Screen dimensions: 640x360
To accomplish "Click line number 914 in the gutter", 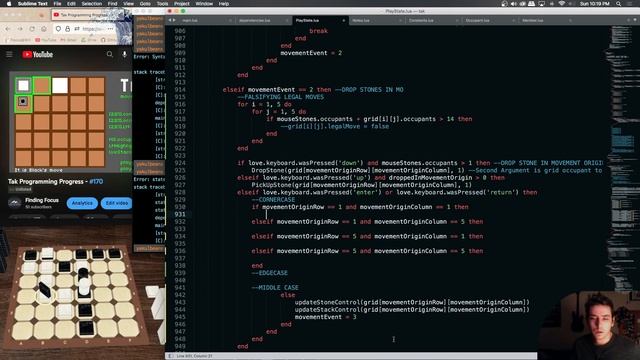I will (180, 89).
